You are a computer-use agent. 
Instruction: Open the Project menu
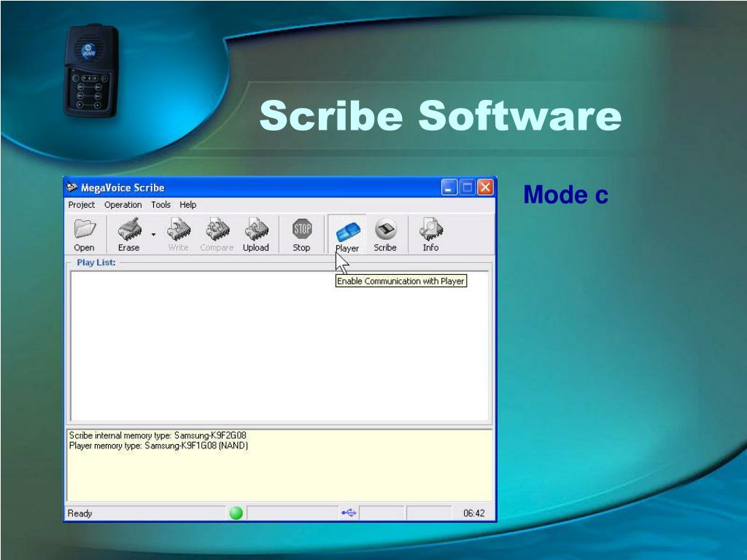[82, 205]
